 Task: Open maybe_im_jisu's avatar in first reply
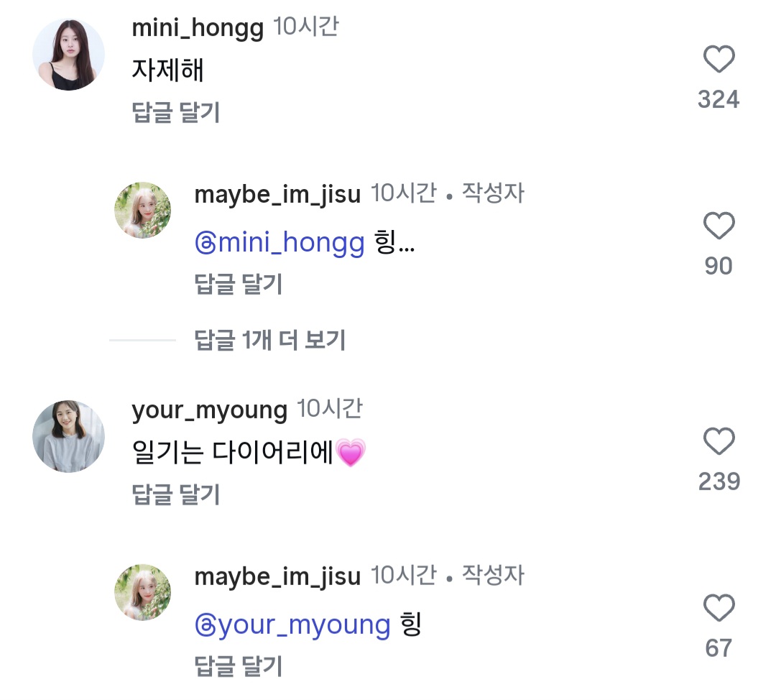[x=143, y=210]
